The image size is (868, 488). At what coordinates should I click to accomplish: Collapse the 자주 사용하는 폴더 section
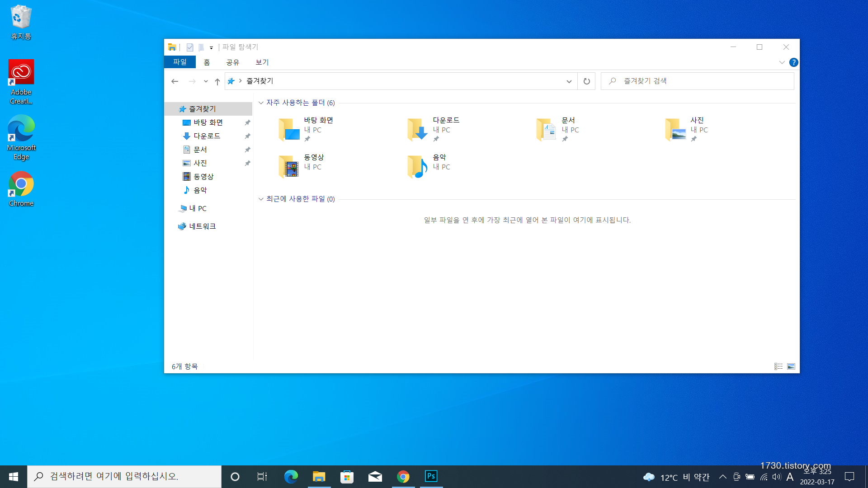click(x=261, y=103)
